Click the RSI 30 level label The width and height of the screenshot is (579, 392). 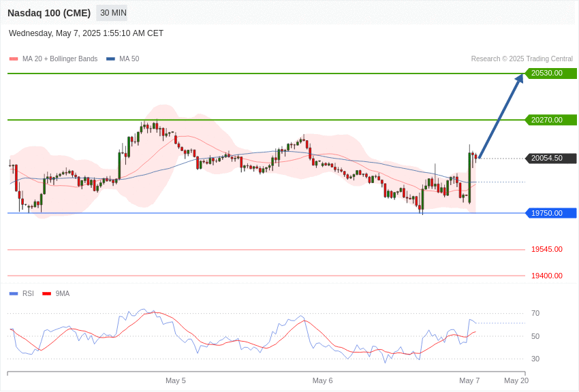[535, 359]
